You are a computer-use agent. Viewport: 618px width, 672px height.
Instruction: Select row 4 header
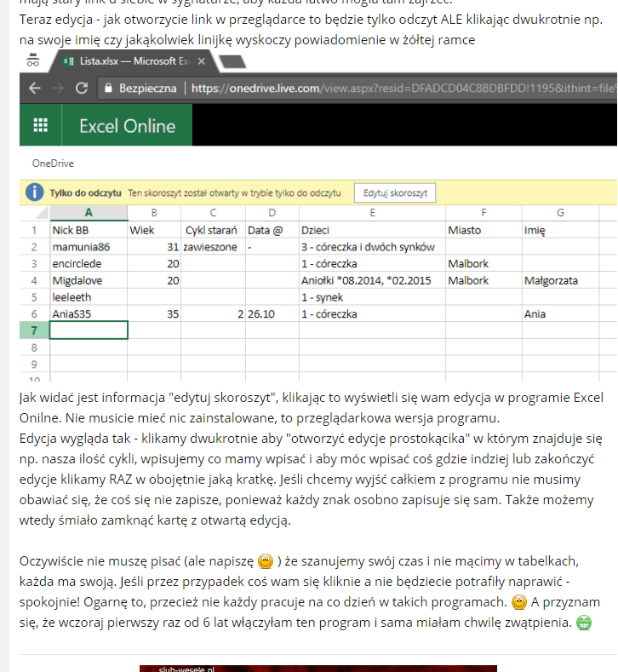(34, 281)
